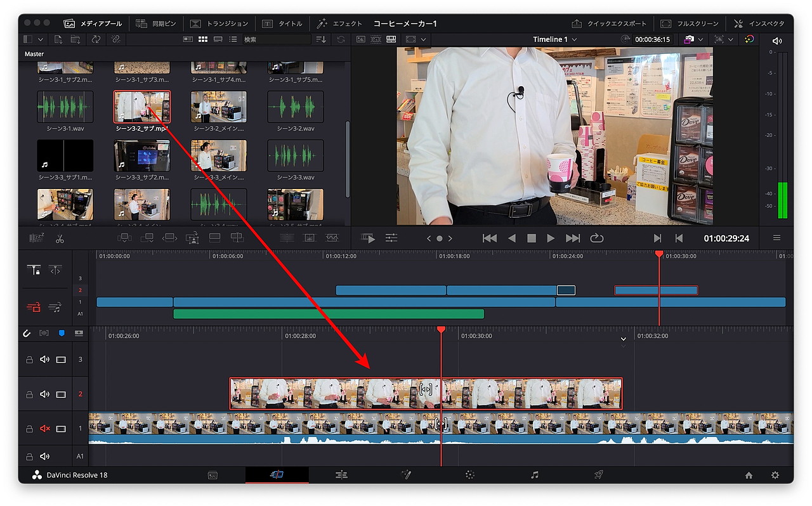
Task: Click the sync clips icon
Action: tap(96, 39)
